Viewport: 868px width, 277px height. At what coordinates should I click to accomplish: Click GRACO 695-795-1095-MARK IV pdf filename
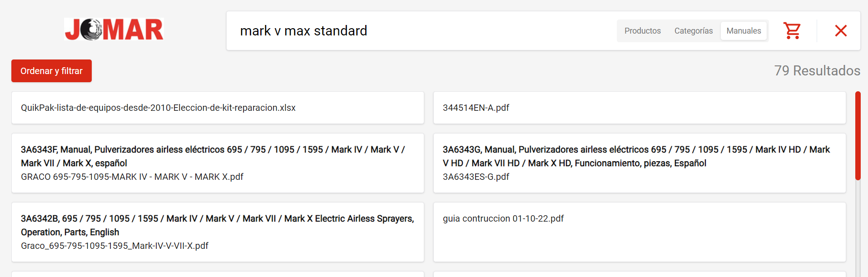(x=132, y=177)
